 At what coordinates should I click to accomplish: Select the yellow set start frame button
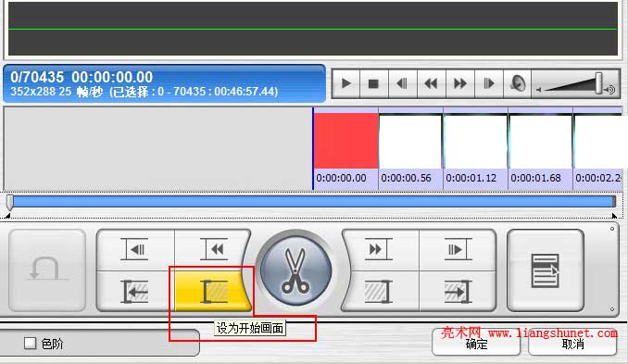tap(213, 291)
